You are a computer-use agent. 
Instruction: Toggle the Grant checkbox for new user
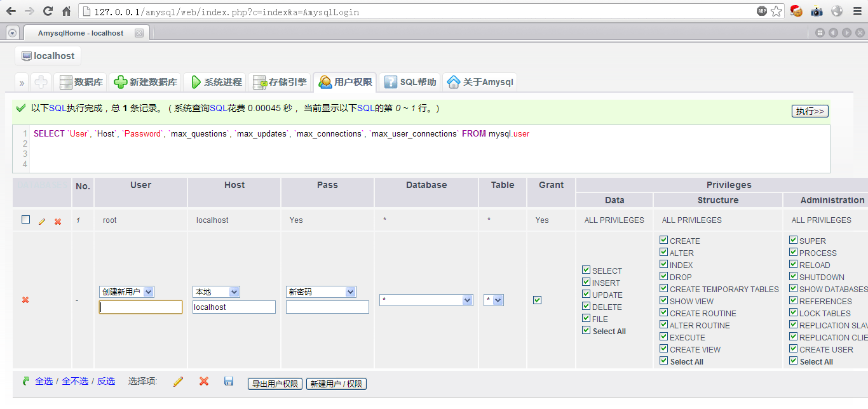click(x=537, y=300)
